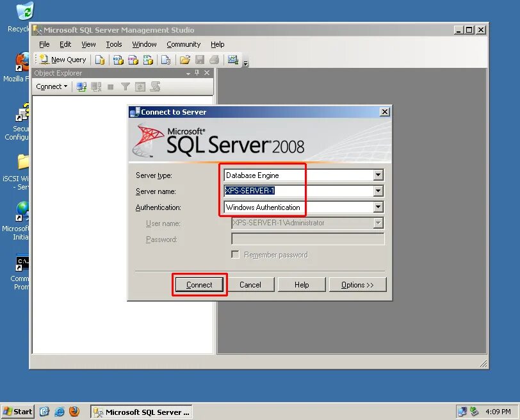Click the Cancel button
520x420 pixels.
pos(250,285)
